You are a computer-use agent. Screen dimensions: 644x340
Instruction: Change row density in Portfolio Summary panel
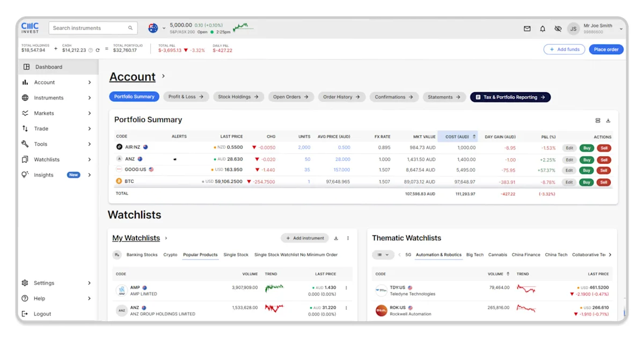tap(598, 120)
